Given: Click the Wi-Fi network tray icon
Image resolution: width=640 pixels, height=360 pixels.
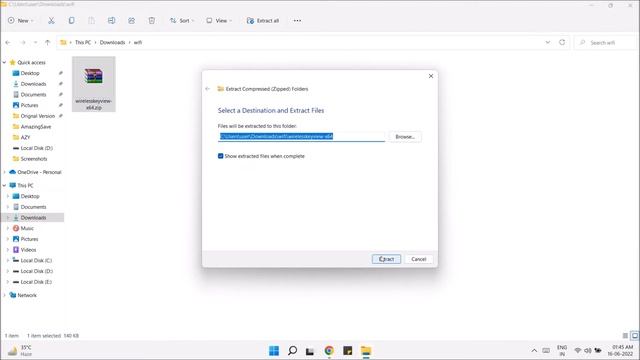Looking at the screenshot, I should click(x=577, y=351).
